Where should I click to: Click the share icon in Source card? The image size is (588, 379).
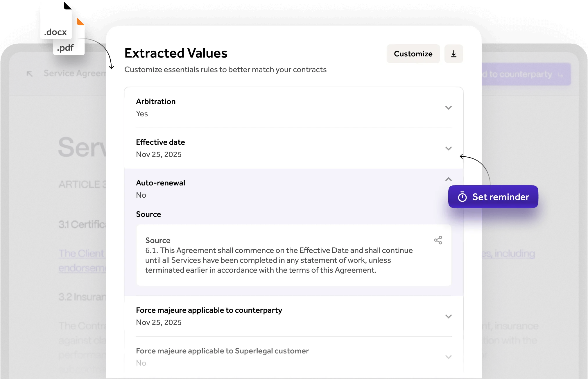438,240
